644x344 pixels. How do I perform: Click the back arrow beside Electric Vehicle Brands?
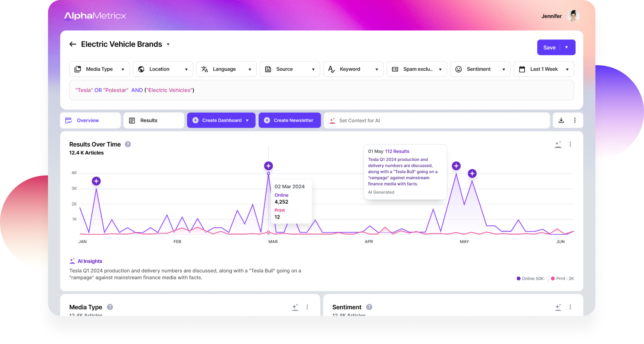coord(73,44)
